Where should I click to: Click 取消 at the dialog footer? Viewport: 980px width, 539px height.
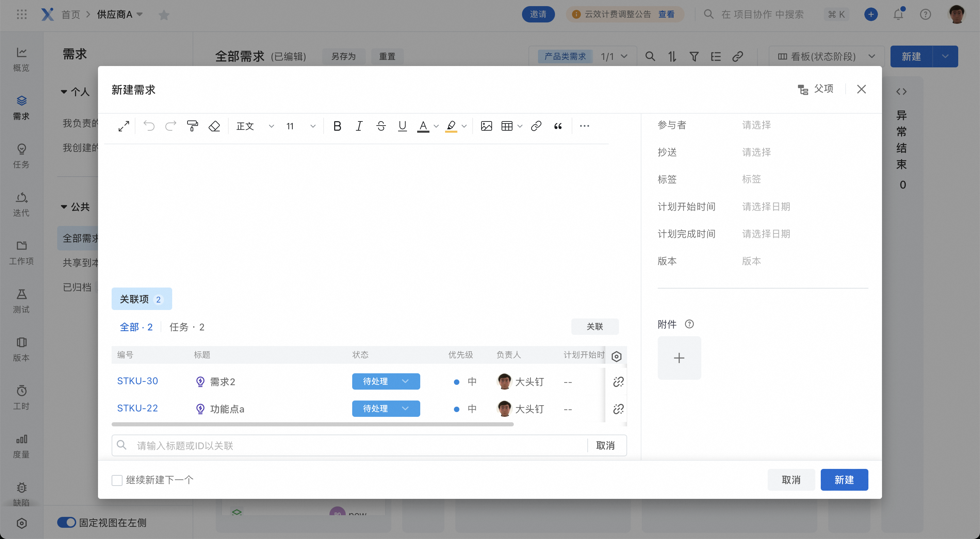791,480
